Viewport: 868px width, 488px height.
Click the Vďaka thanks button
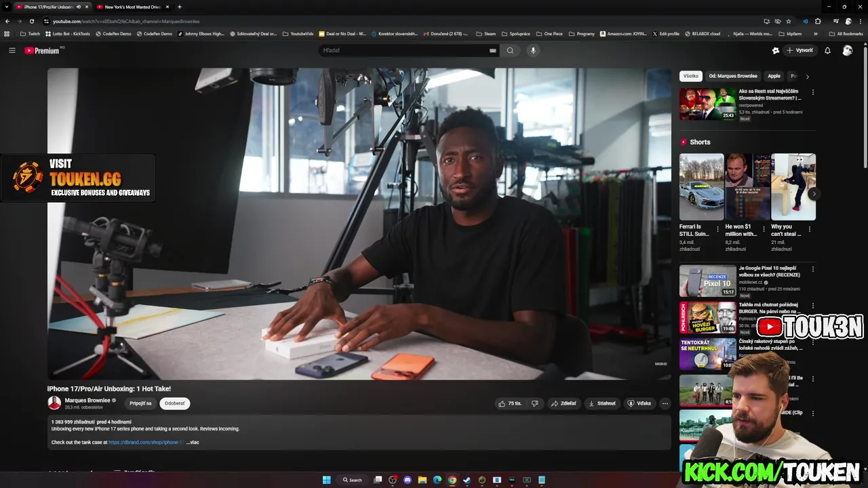pyautogui.click(x=639, y=403)
